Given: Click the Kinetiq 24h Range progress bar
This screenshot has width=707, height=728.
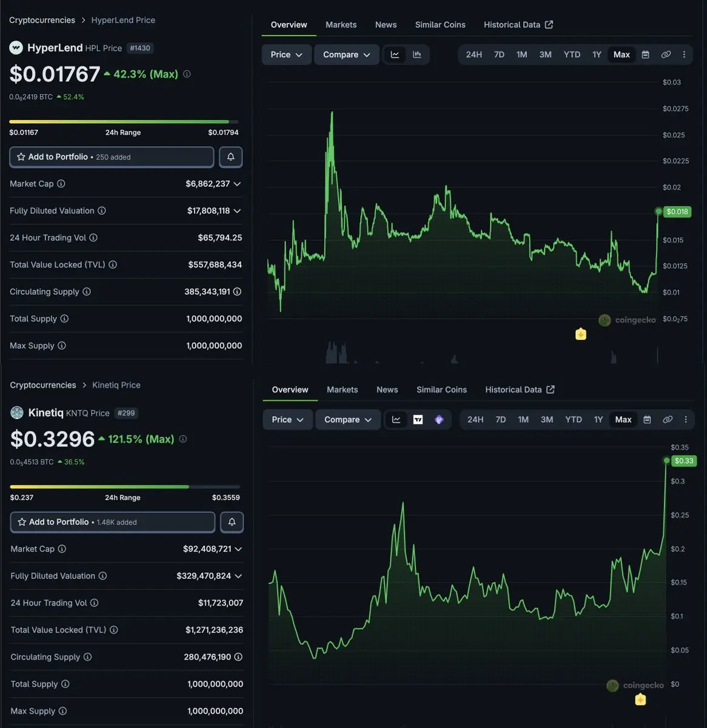Looking at the screenshot, I should pos(125,487).
